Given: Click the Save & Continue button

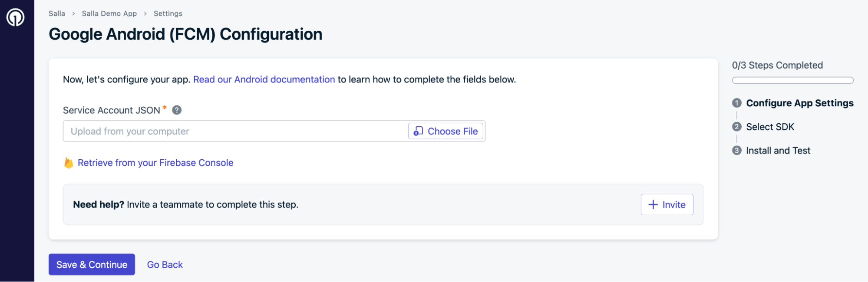Looking at the screenshot, I should pos(92,264).
